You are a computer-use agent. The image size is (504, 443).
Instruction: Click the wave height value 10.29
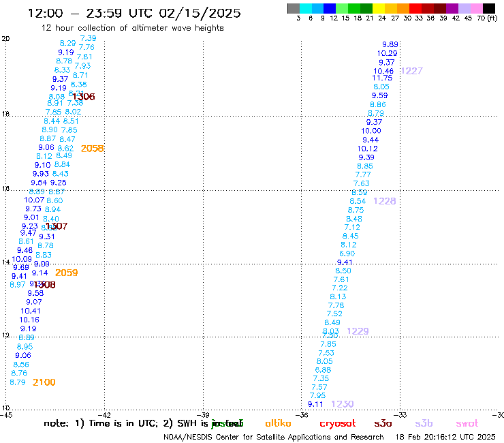(388, 53)
